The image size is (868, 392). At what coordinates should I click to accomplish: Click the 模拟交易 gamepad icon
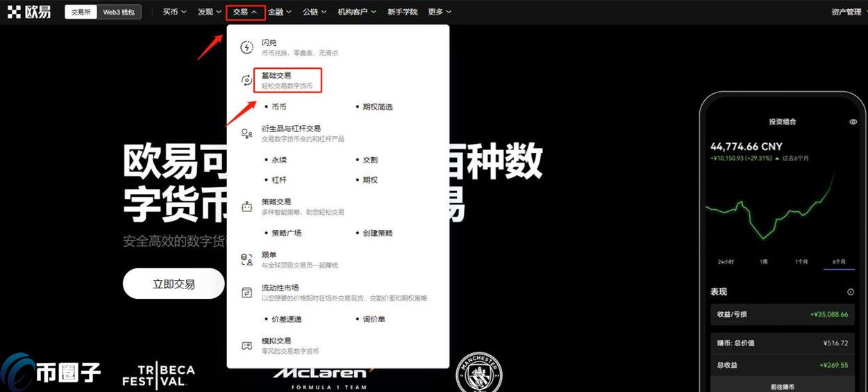tap(247, 345)
